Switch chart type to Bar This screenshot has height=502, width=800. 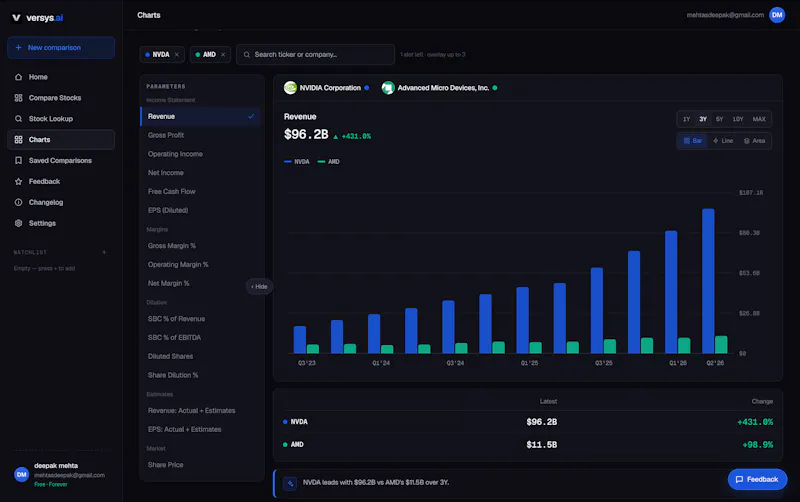[x=693, y=141]
